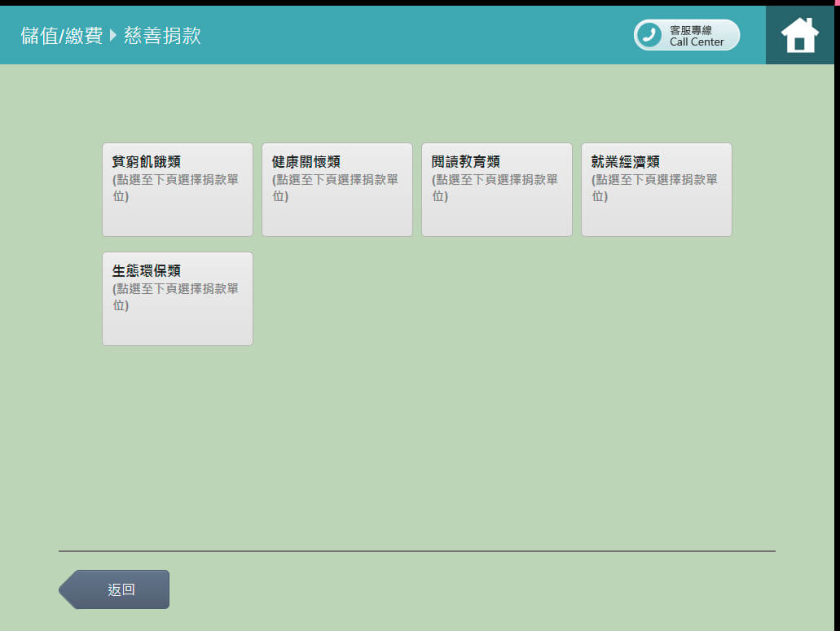Tap the hint text under 貧窮飢餓類
The image size is (840, 631).
point(175,187)
